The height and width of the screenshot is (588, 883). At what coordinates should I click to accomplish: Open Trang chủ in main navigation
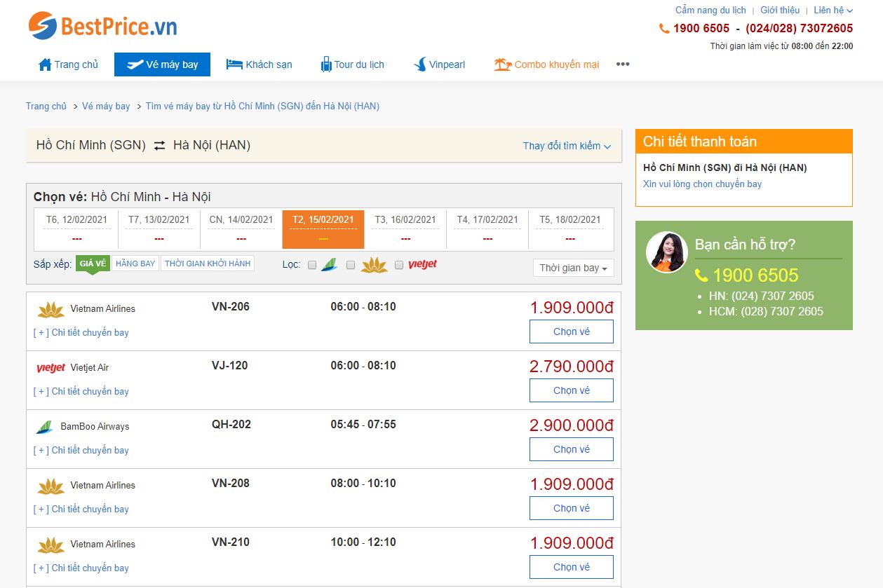pyautogui.click(x=68, y=64)
